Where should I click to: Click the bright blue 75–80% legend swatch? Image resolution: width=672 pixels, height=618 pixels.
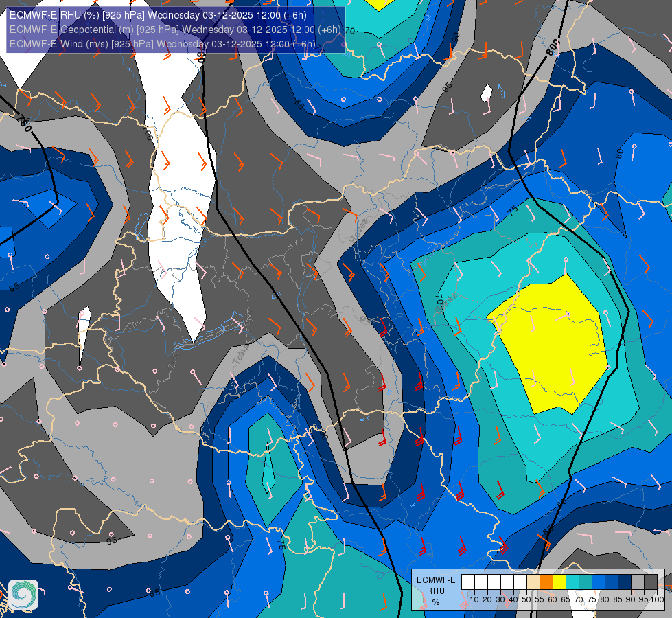click(599, 582)
